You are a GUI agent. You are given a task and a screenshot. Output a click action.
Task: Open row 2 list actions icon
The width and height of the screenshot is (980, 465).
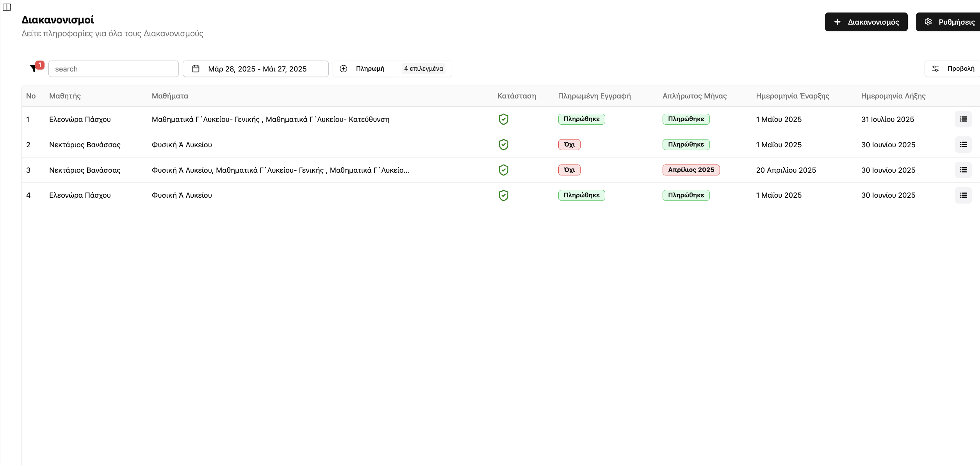pyautogui.click(x=963, y=145)
